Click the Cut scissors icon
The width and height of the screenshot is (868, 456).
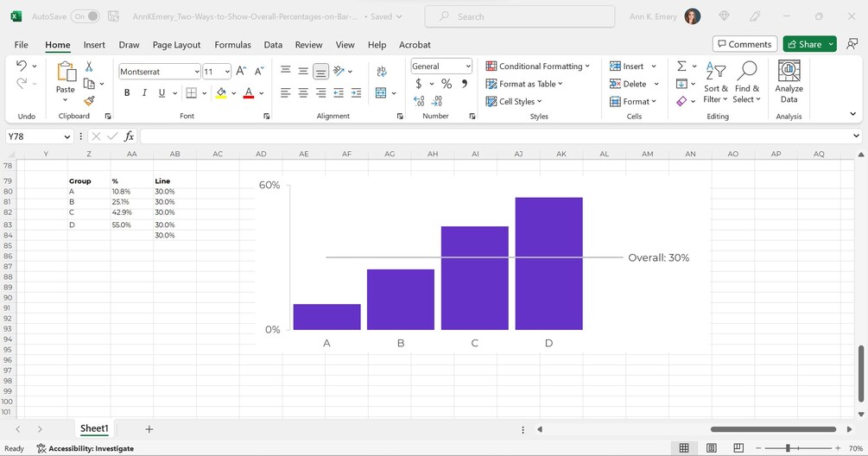89,67
